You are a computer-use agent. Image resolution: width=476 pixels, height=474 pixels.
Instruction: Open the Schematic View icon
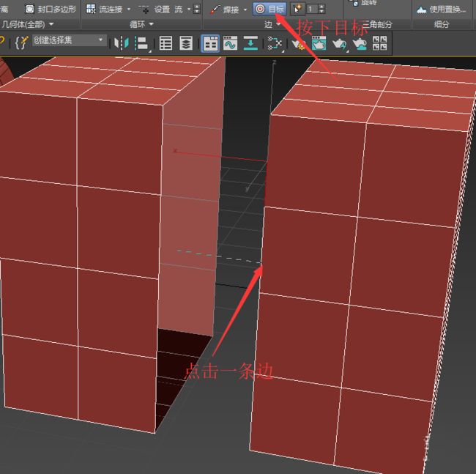(275, 43)
